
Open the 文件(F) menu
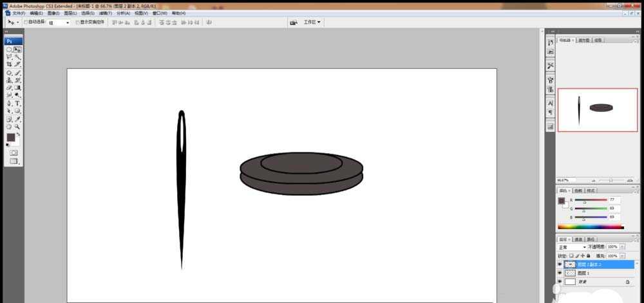coord(18,13)
